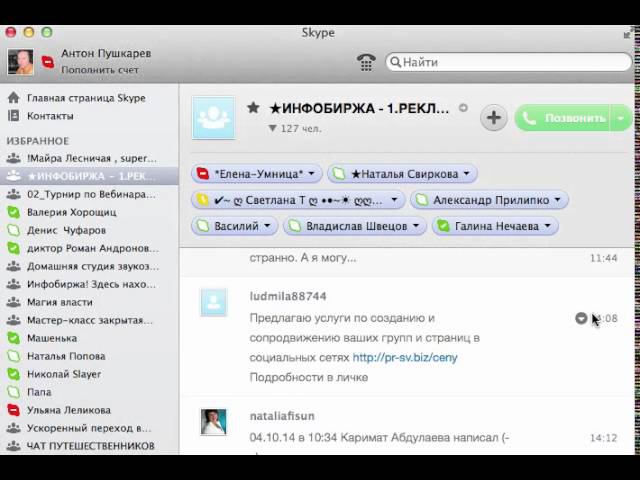The image size is (640, 480).
Task: Click Антон Пушкарев's profile picture
Action: click(x=20, y=62)
